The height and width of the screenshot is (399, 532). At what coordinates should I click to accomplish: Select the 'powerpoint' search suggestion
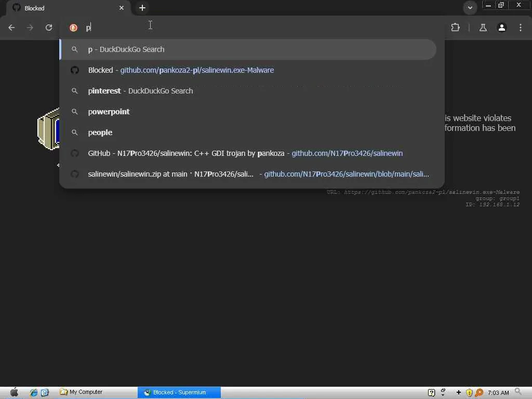click(248, 112)
